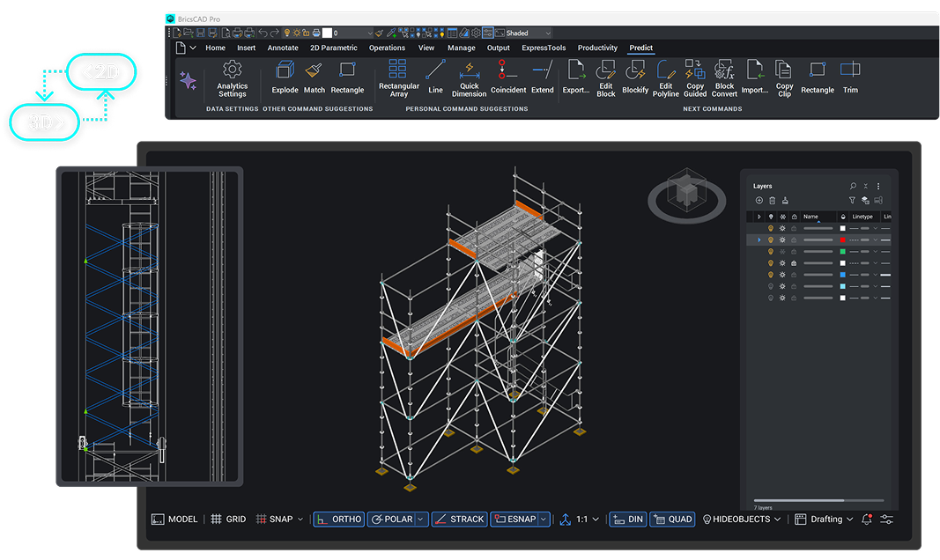Select the Edit Polyline tool
940x560 pixels.
tap(665, 78)
